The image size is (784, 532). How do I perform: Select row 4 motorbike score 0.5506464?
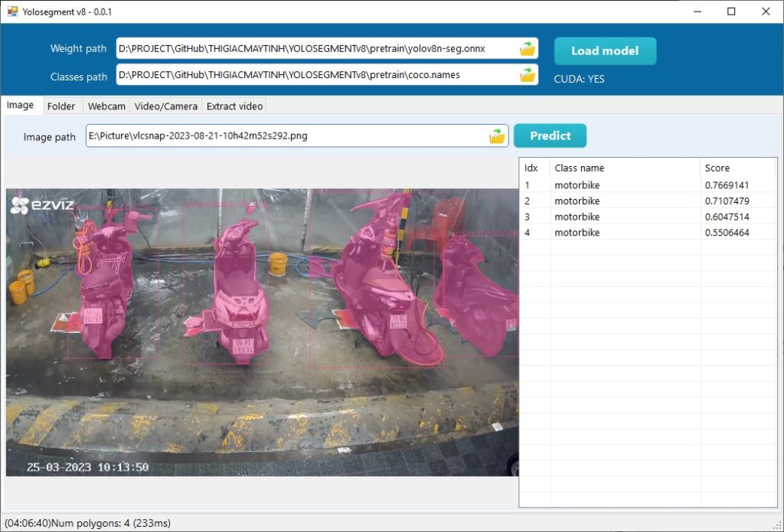point(647,232)
